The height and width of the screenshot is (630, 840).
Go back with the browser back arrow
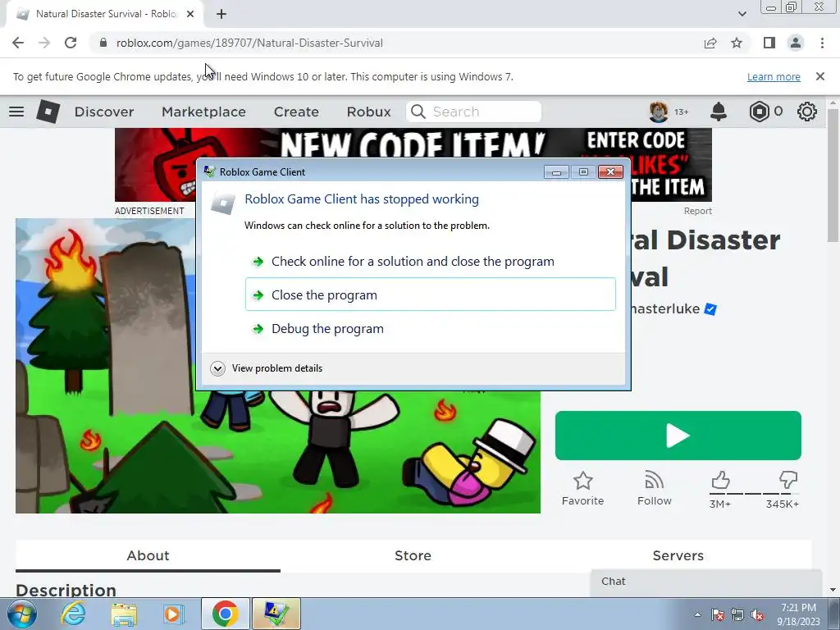point(18,43)
